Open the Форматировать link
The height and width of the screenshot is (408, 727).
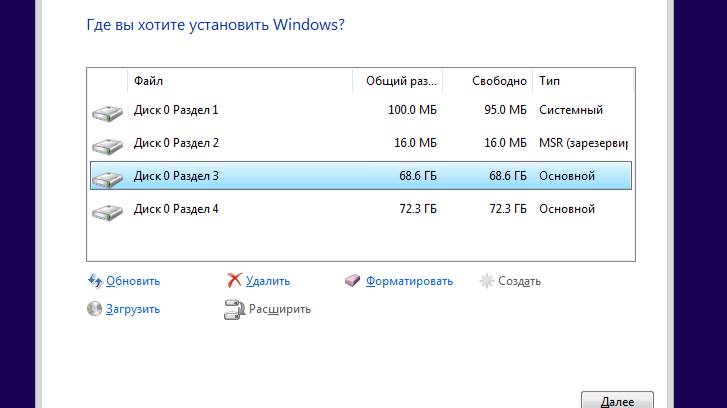(409, 281)
